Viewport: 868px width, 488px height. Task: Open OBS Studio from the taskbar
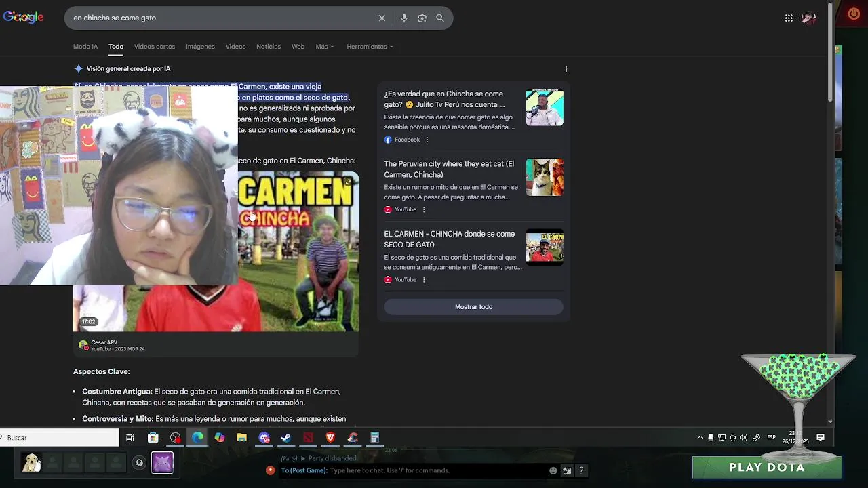(x=176, y=438)
